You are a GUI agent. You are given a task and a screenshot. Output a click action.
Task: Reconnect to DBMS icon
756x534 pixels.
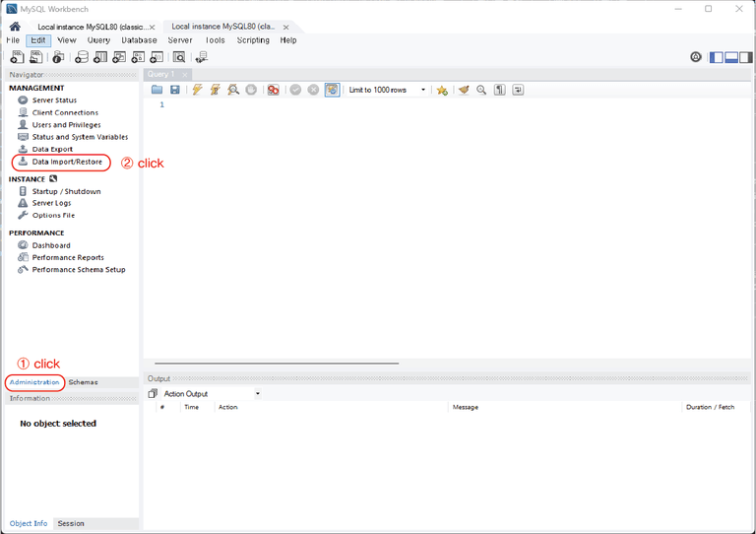(202, 57)
